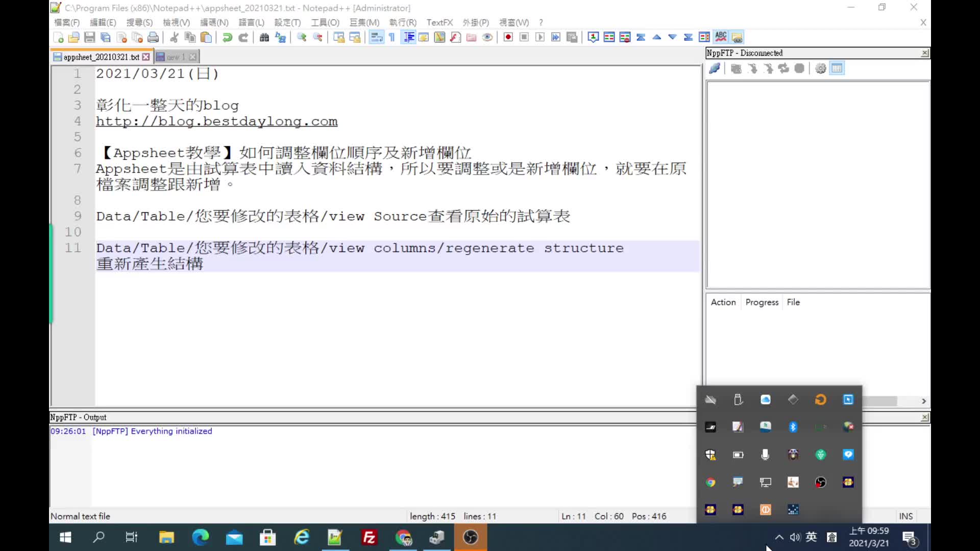Open the Windows Start menu
Image resolution: width=980 pixels, height=551 pixels.
pyautogui.click(x=65, y=537)
